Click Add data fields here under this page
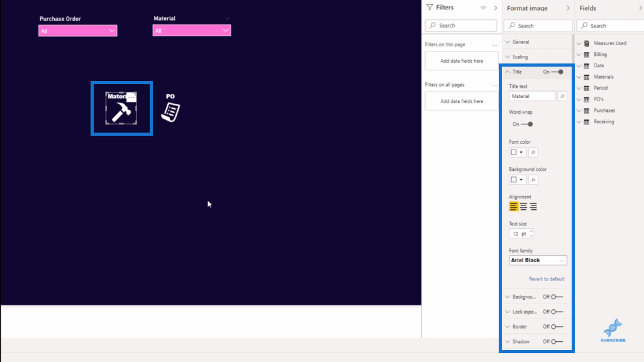 [x=462, y=61]
